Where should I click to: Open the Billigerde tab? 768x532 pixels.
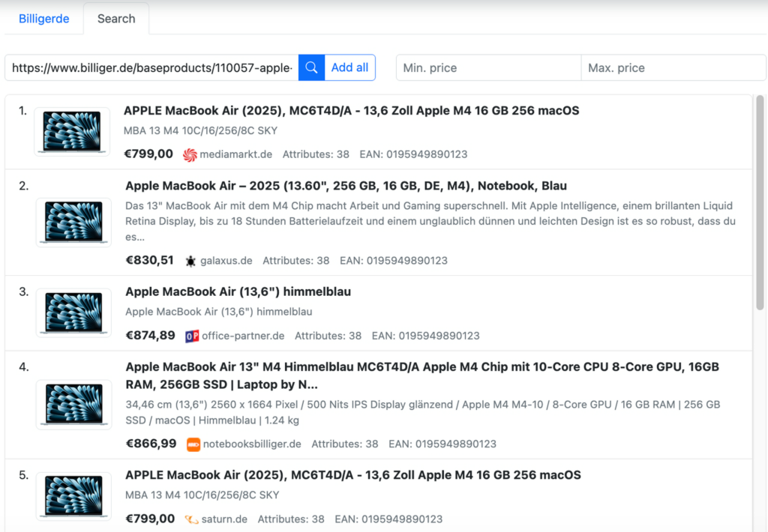point(43,19)
